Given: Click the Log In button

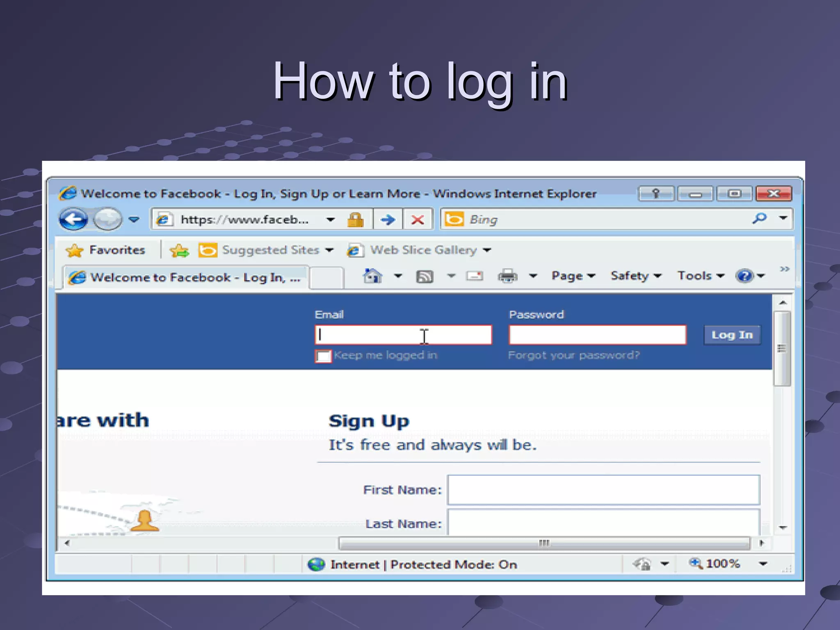Looking at the screenshot, I should [x=732, y=335].
